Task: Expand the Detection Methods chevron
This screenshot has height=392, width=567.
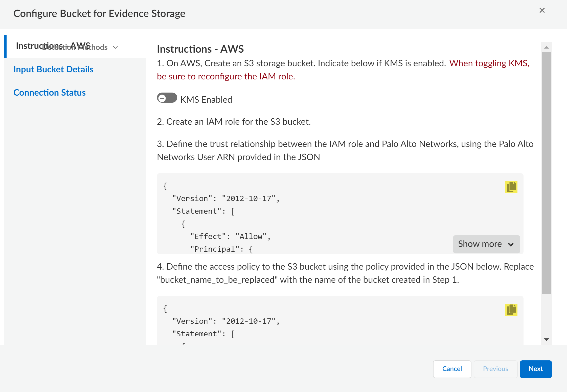Action: tap(116, 47)
